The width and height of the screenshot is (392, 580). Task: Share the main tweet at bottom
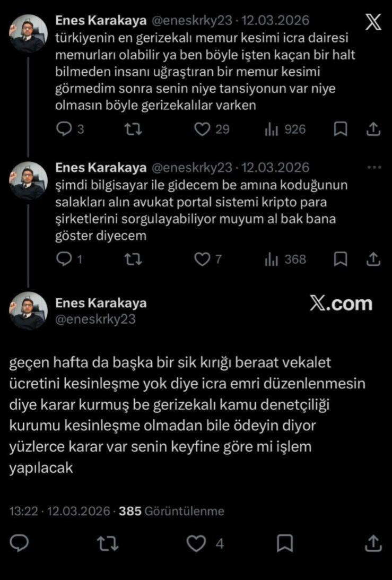click(x=373, y=543)
